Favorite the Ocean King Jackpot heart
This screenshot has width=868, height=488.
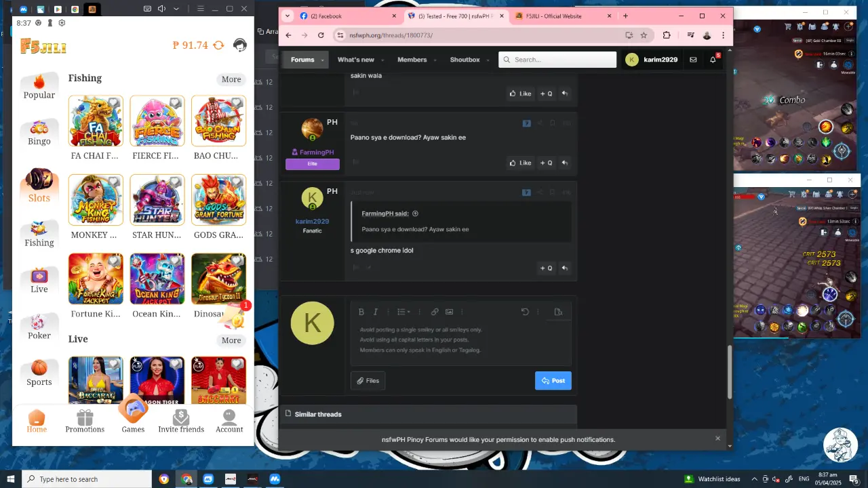tap(176, 261)
